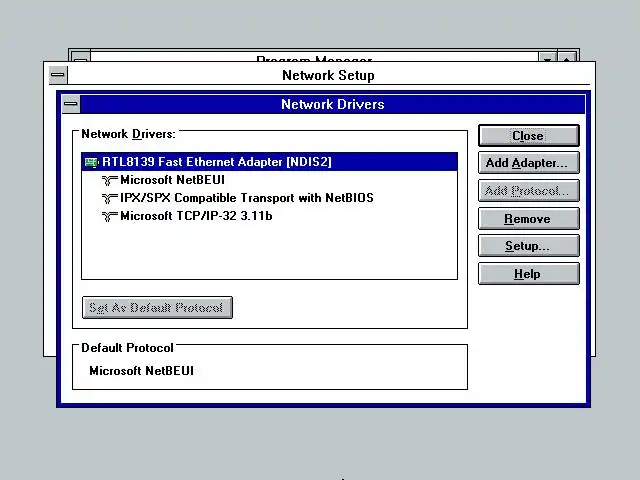The height and width of the screenshot is (480, 640).
Task: Open the Add Adapter dialog
Action: tap(529, 163)
